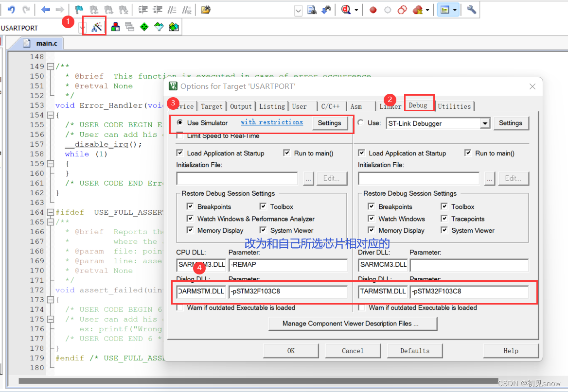This screenshot has height=392, width=568.
Task: Uncomment the selection icon
Action: tap(187, 10)
